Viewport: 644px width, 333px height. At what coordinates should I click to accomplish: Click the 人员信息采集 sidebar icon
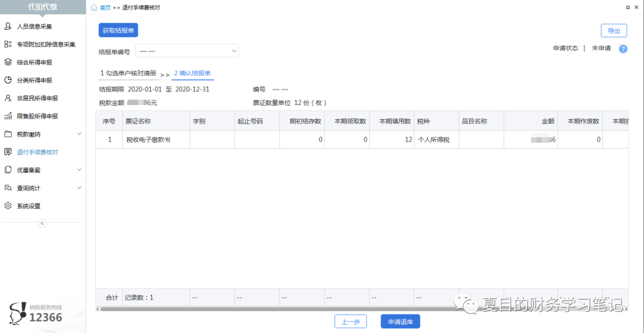tap(7, 27)
